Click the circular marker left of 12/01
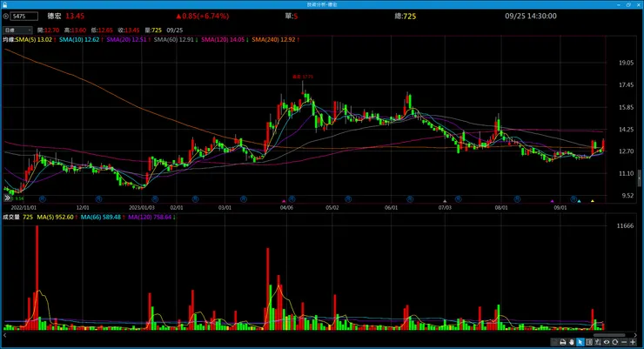This screenshot has width=644, height=349. pyautogui.click(x=43, y=199)
